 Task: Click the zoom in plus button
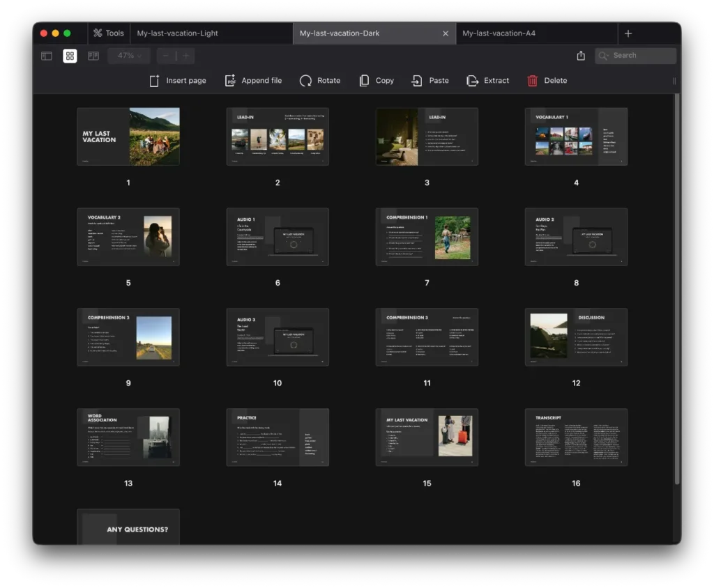pos(185,56)
